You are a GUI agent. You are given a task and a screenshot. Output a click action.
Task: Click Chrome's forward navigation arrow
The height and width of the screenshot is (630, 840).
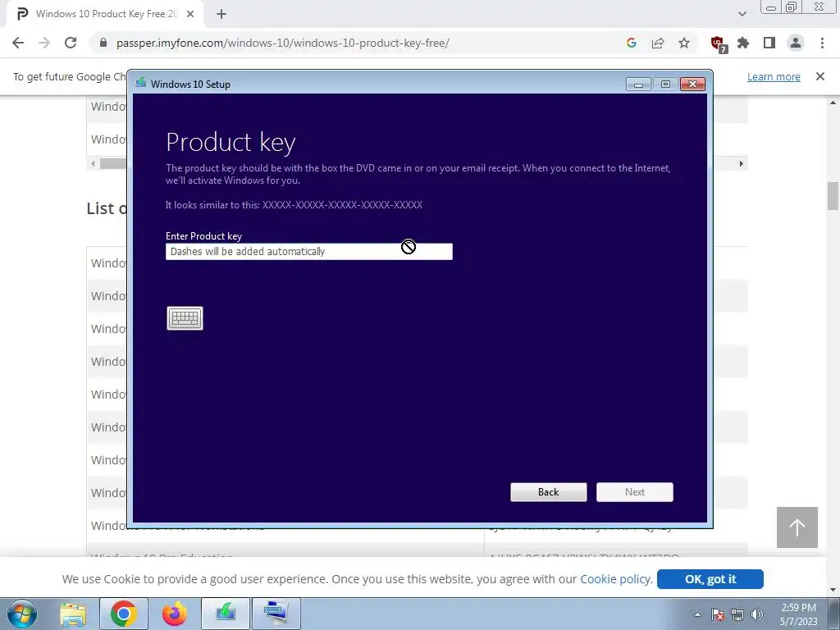[x=44, y=43]
